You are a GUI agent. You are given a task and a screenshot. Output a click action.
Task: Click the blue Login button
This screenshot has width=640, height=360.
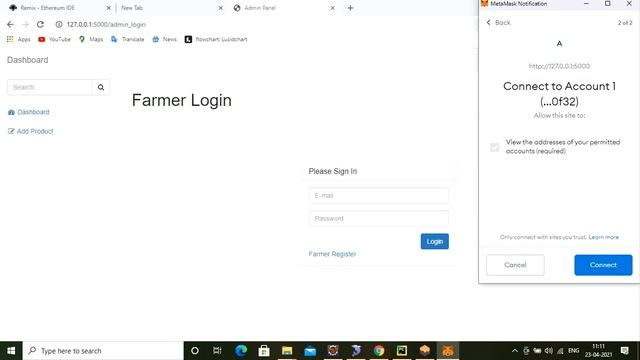(x=435, y=241)
